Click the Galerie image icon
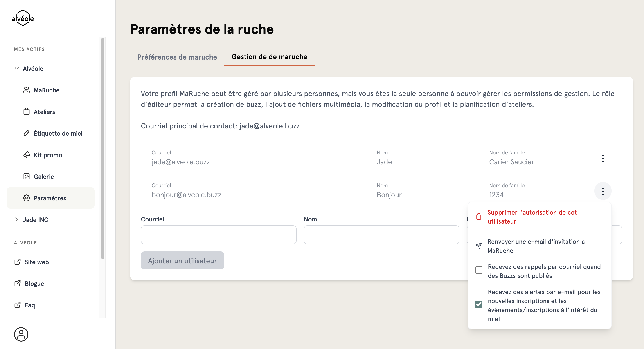Image resolution: width=644 pixels, height=349 pixels. (27, 176)
